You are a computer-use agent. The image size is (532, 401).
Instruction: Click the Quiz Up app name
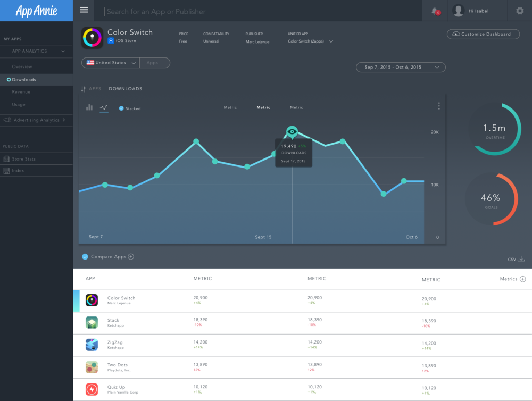click(117, 387)
